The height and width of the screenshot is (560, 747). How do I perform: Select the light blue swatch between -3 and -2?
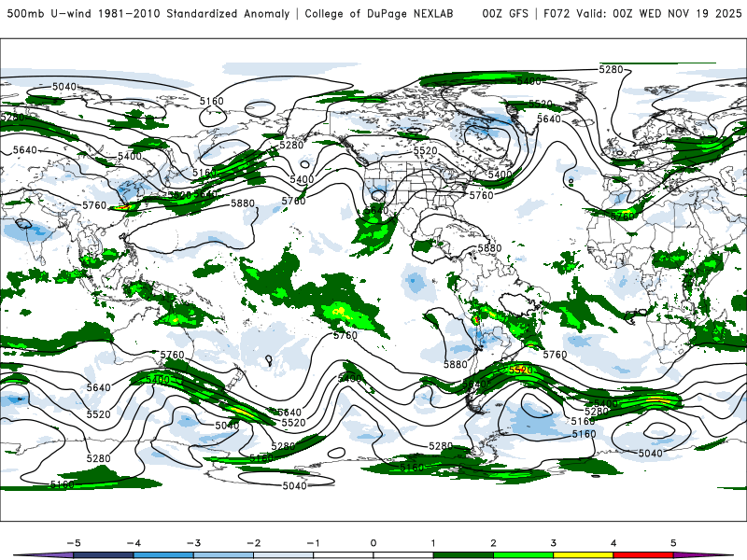coord(223,555)
